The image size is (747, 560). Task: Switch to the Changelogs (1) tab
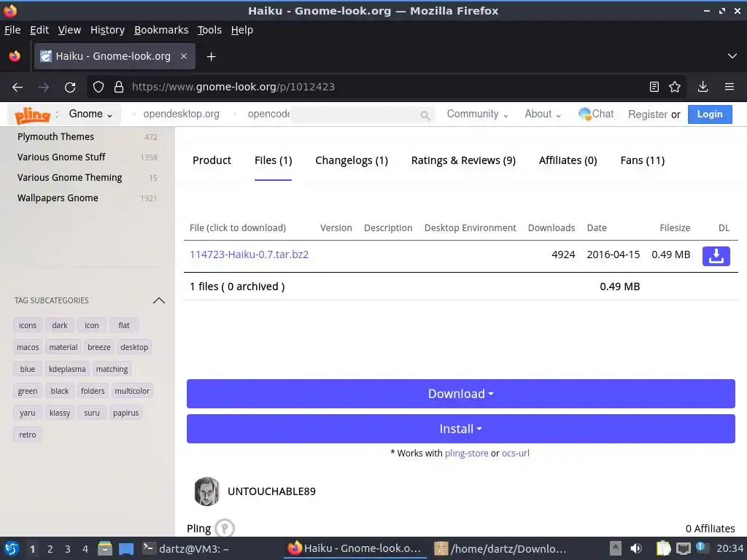point(352,160)
